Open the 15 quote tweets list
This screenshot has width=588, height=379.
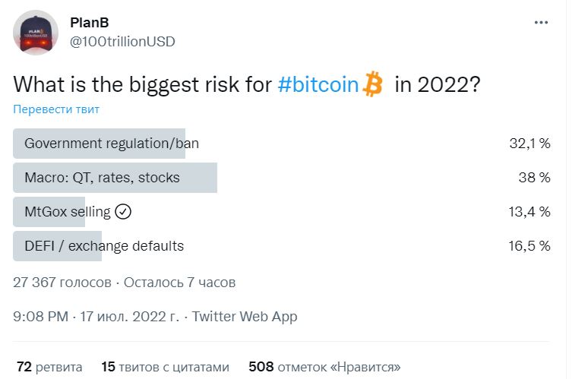pos(165,367)
